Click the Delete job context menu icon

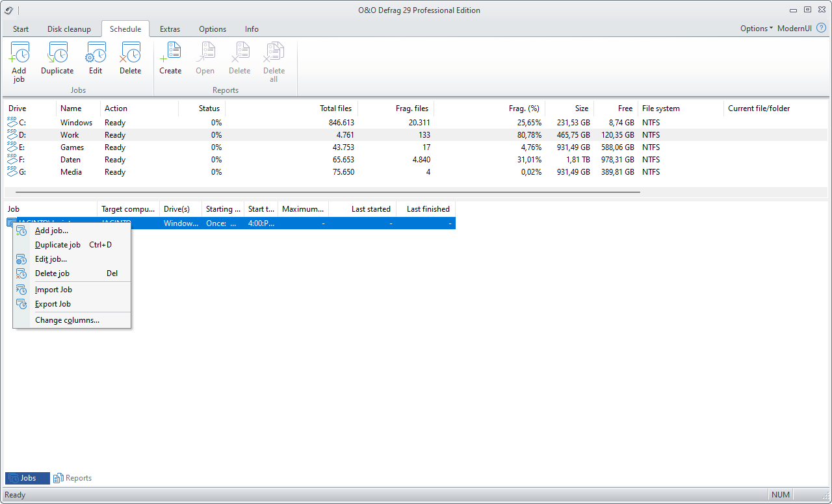(21, 273)
